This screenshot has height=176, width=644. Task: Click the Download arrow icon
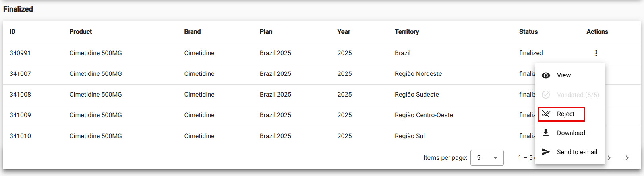coord(546,133)
